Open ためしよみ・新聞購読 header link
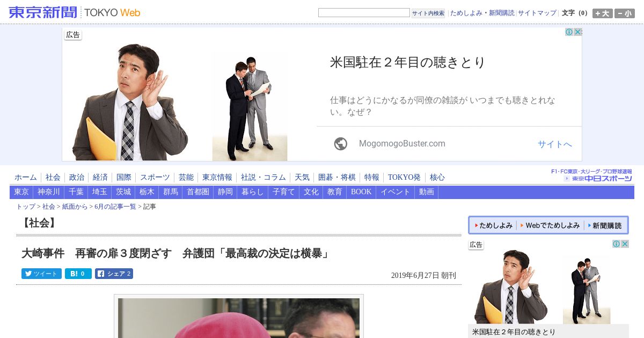This screenshot has height=338, width=644. click(482, 13)
